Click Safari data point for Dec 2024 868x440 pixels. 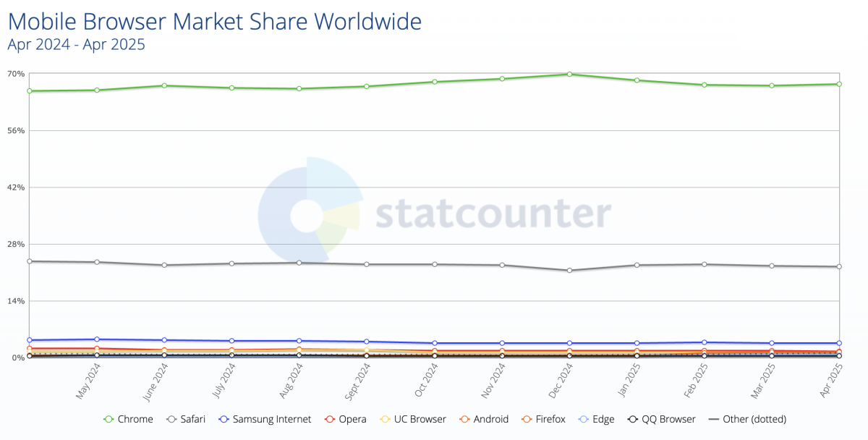pos(570,270)
